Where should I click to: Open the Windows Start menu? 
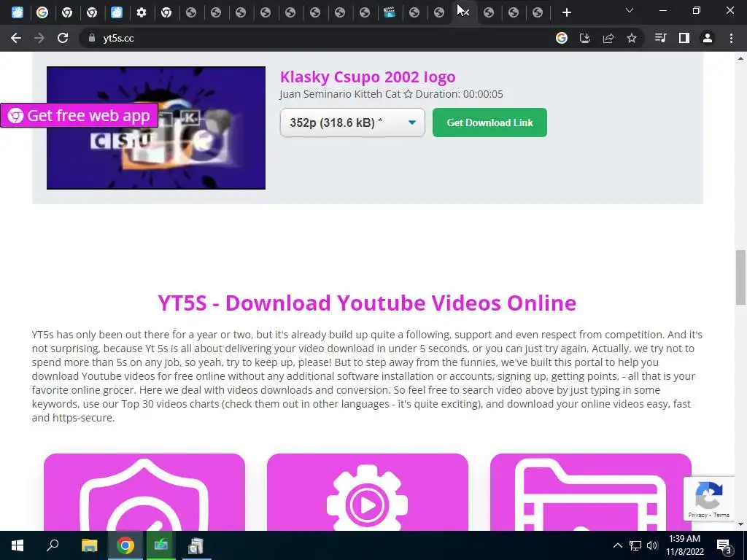click(x=18, y=545)
